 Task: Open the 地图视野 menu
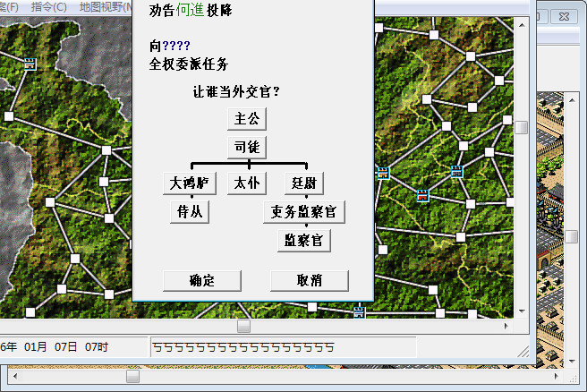(x=105, y=7)
